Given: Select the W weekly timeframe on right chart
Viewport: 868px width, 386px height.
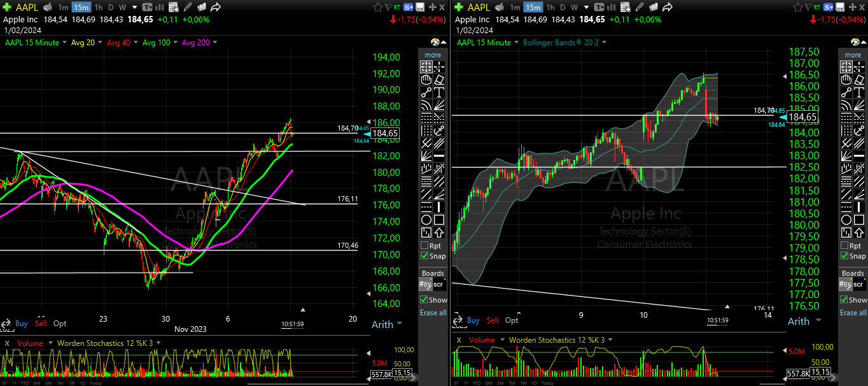Looking at the screenshot, I should [x=574, y=8].
